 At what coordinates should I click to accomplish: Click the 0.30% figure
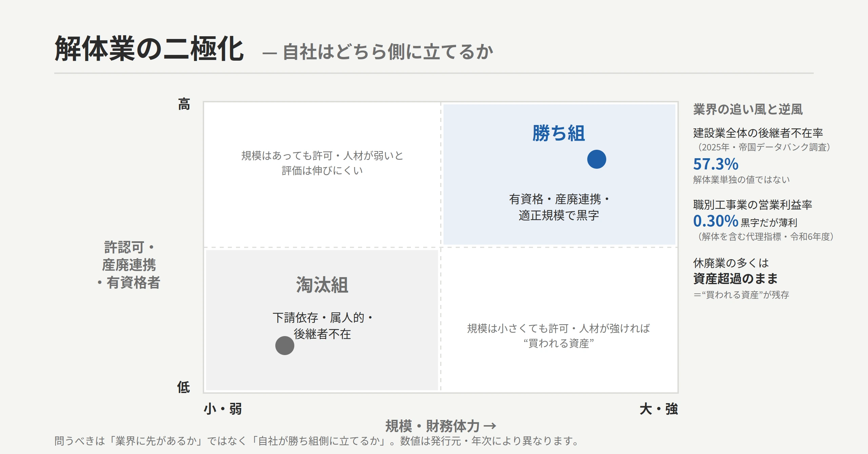[x=716, y=221]
